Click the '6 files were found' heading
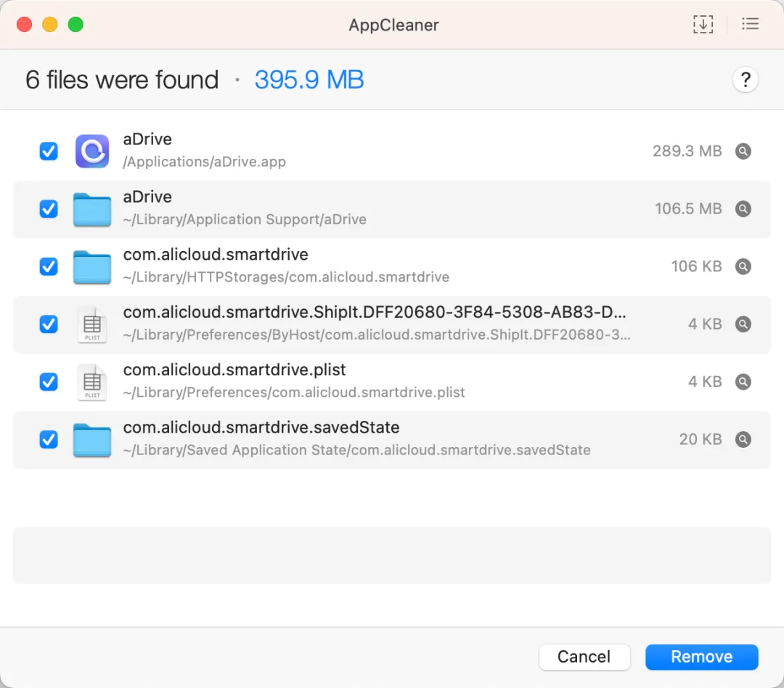784x688 pixels. point(122,80)
